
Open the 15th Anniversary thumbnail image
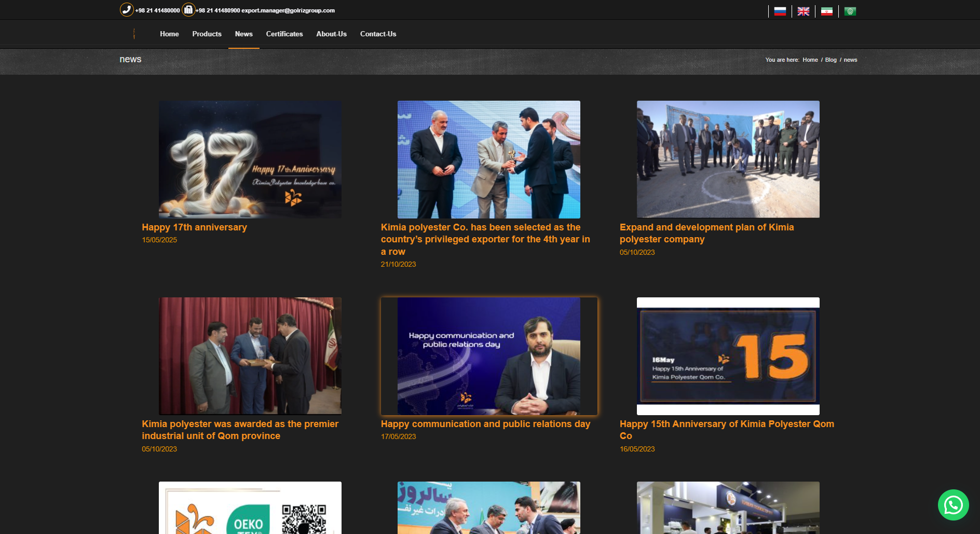(x=728, y=356)
